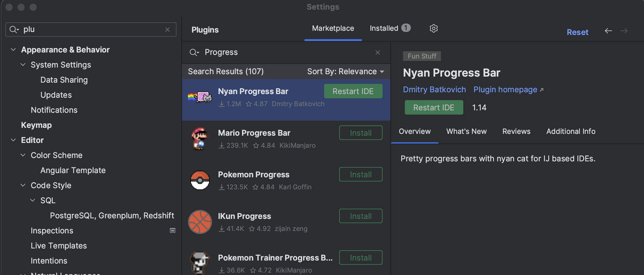Select the Pokeball plugin icon
Screen dimensions: 644x275
[x=200, y=180]
